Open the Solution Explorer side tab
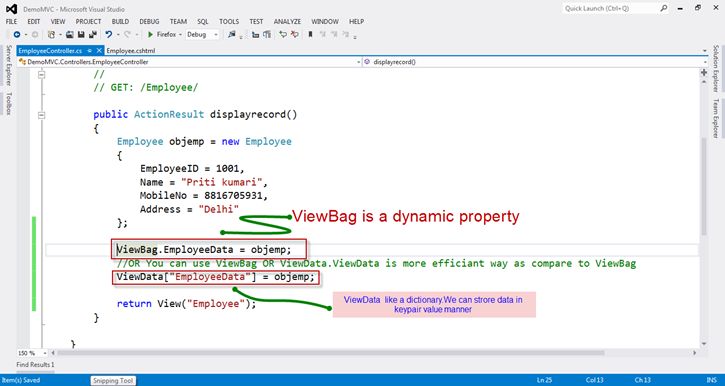This screenshot has height=386, width=725. pyautogui.click(x=716, y=68)
